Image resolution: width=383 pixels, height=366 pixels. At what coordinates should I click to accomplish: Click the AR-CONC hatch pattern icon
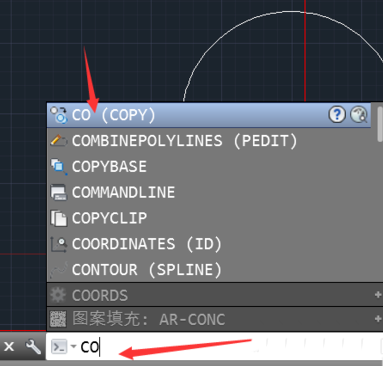(x=58, y=319)
